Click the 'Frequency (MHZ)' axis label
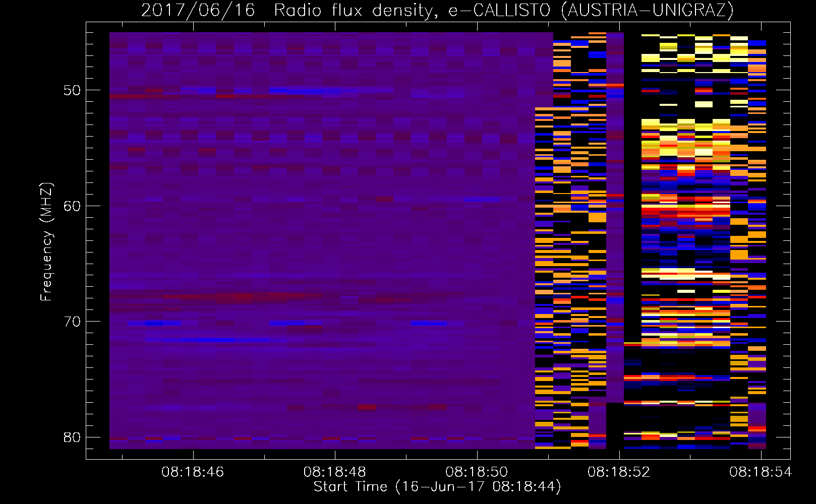Viewport: 816px width, 504px height. point(46,241)
